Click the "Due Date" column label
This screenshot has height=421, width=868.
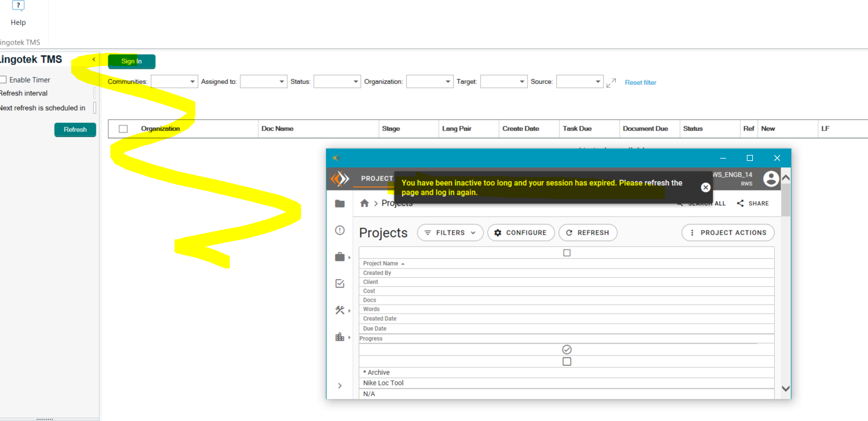coord(375,328)
